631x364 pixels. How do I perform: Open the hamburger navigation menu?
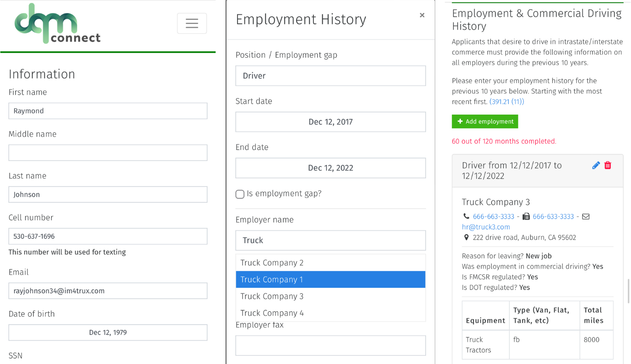(x=192, y=23)
